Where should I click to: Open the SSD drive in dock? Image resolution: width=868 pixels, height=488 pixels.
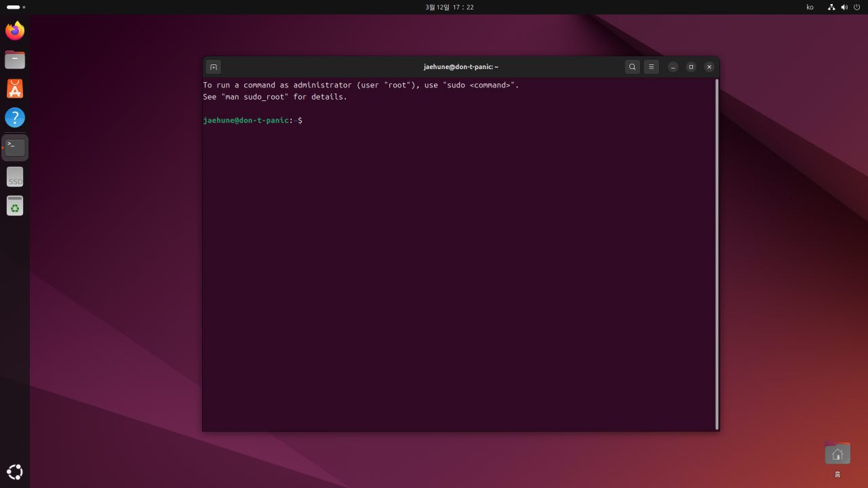point(15,177)
